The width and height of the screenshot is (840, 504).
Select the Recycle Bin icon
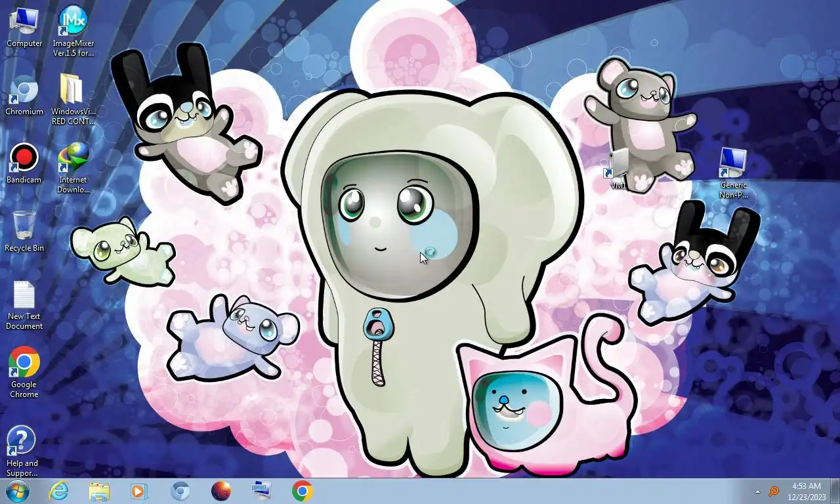[x=24, y=232]
